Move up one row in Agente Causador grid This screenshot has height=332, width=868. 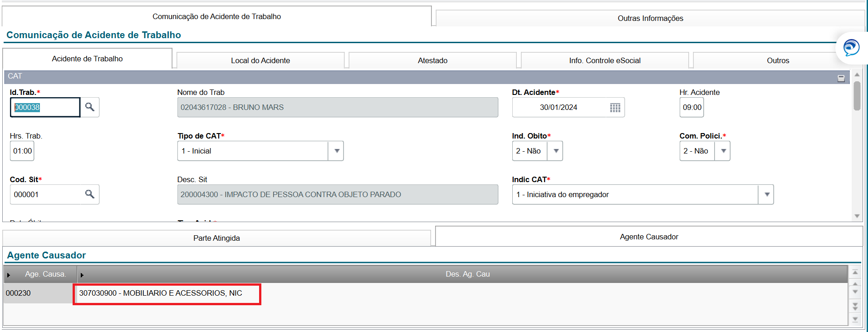(855, 283)
